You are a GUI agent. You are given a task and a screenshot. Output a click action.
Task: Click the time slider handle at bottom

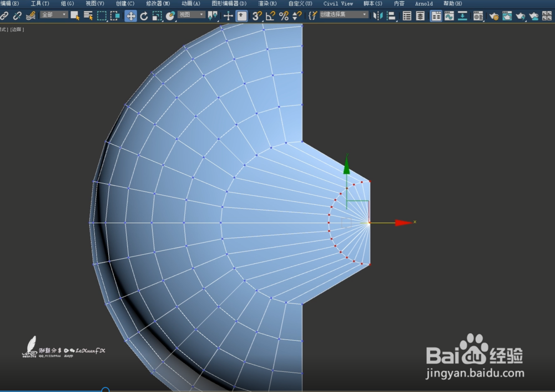[105, 390]
